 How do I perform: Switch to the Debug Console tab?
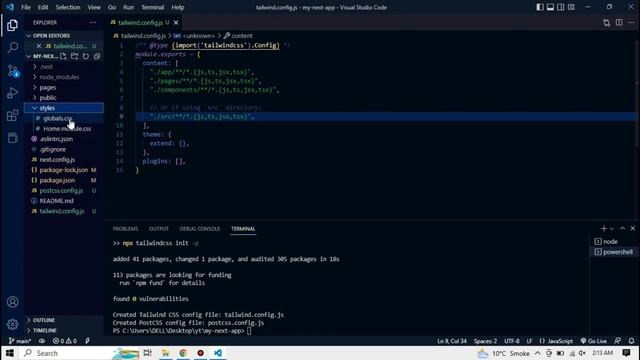[200, 229]
